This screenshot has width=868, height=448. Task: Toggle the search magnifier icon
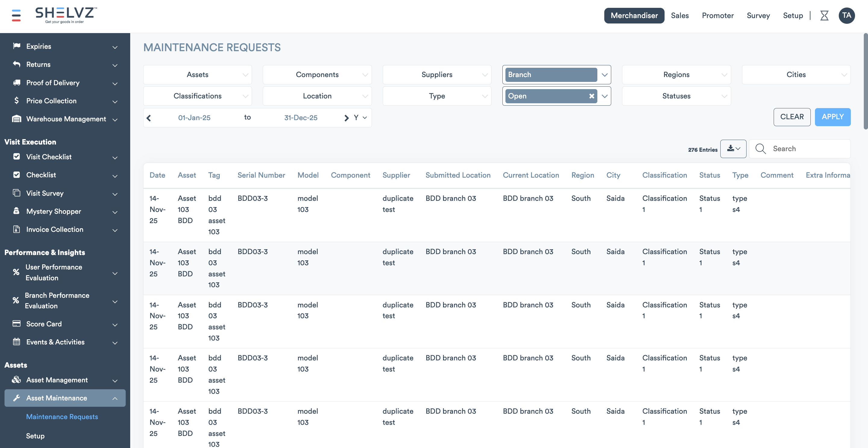tap(760, 149)
